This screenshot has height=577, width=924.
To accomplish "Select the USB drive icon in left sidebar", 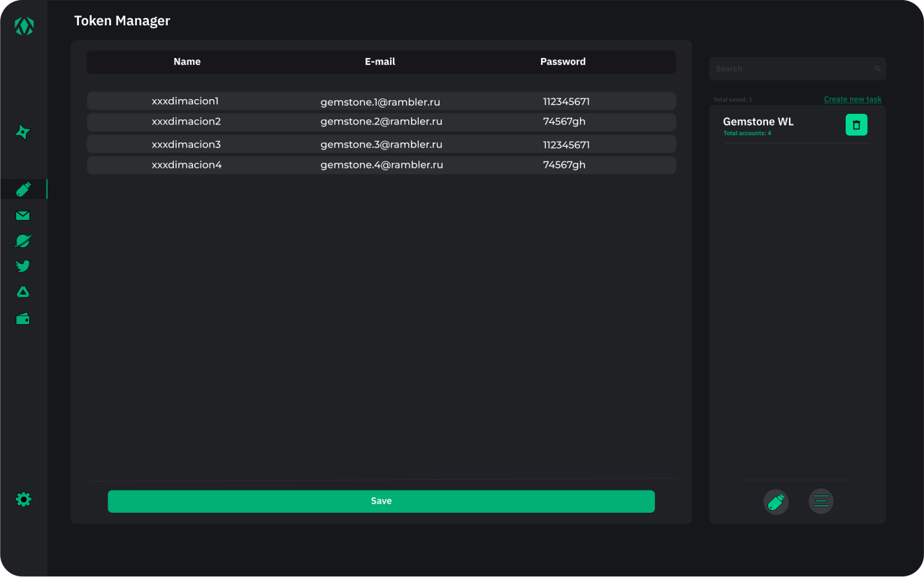I will click(x=23, y=189).
